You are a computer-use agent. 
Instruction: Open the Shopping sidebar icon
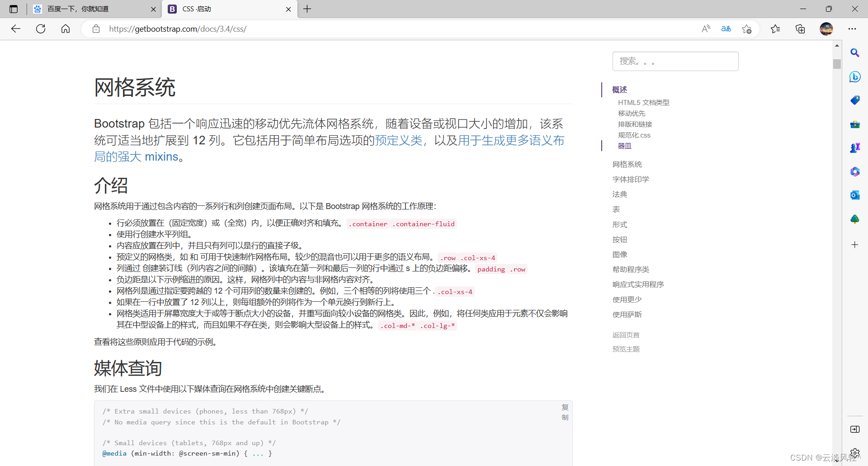(855, 100)
